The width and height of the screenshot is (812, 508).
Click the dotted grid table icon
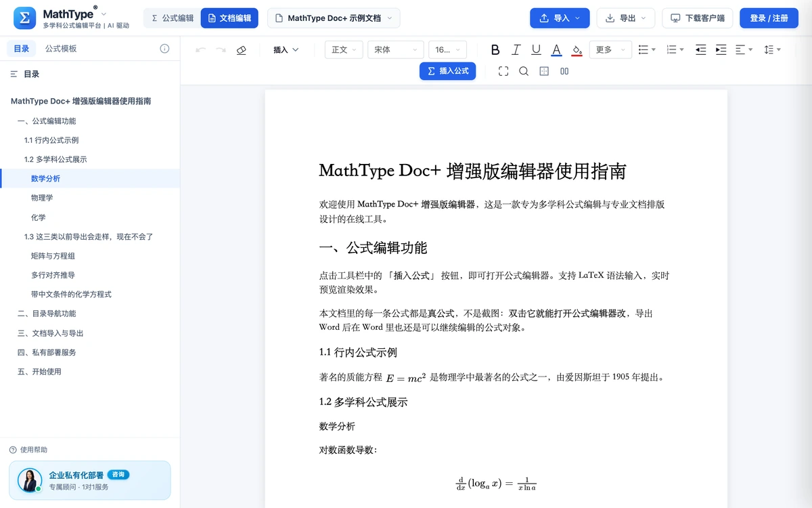pos(544,71)
